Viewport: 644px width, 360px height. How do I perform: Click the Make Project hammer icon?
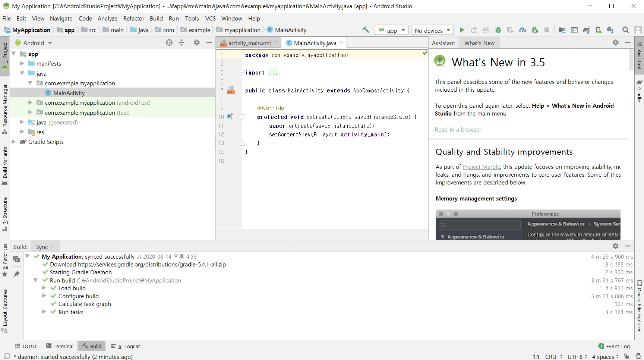(x=366, y=30)
